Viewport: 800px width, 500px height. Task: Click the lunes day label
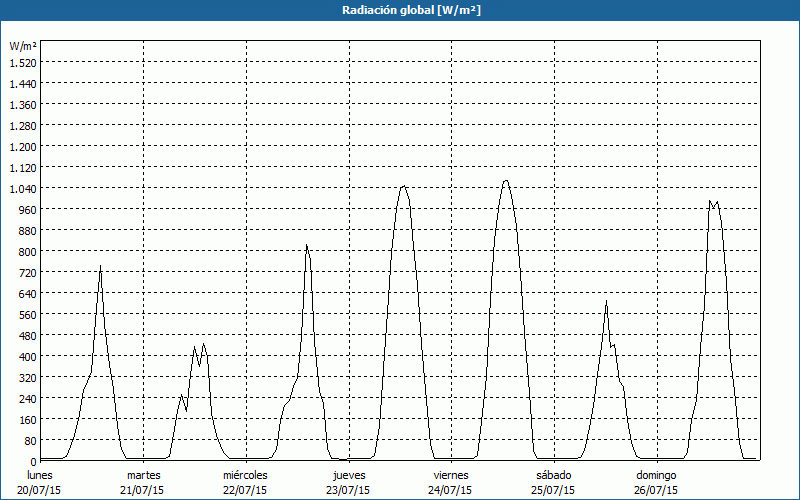tap(40, 474)
